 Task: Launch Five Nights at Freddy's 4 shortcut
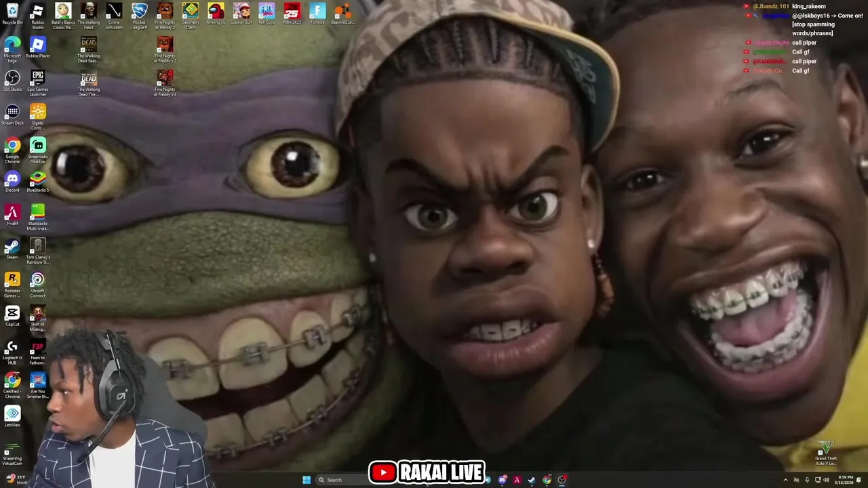coord(165,83)
